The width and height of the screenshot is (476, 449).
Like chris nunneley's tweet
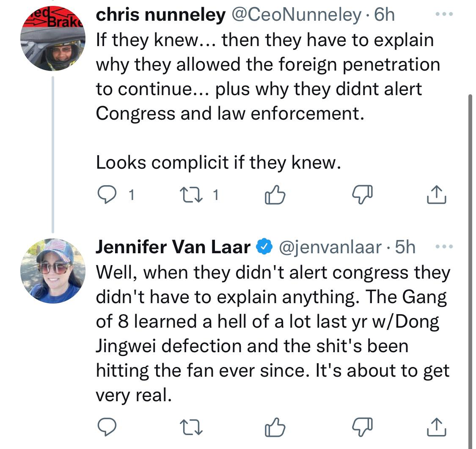275,195
